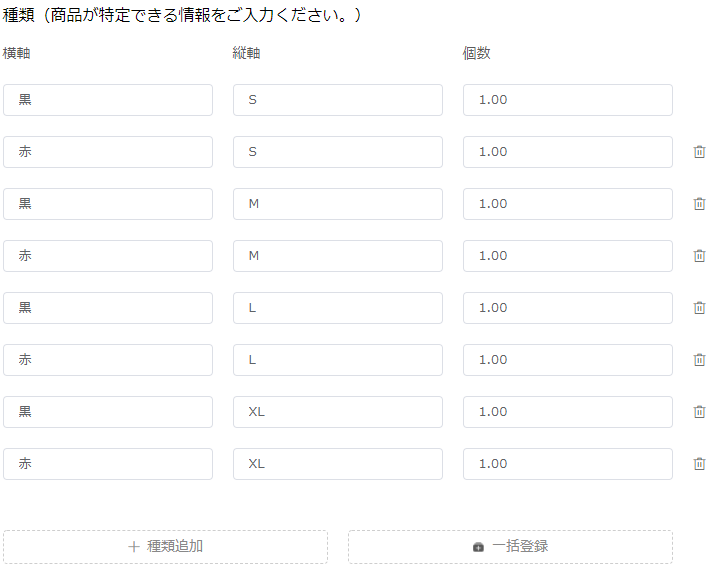Select the 横軸 field in the 赤 L row
710x579 pixels.
point(108,360)
